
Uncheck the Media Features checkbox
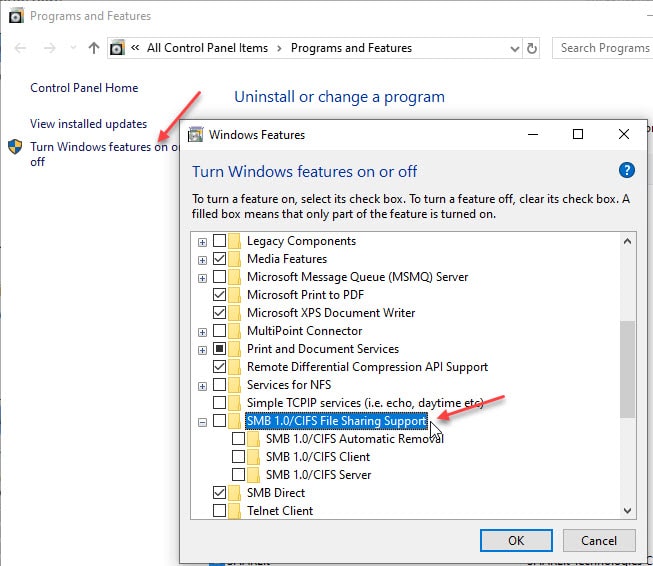click(219, 259)
